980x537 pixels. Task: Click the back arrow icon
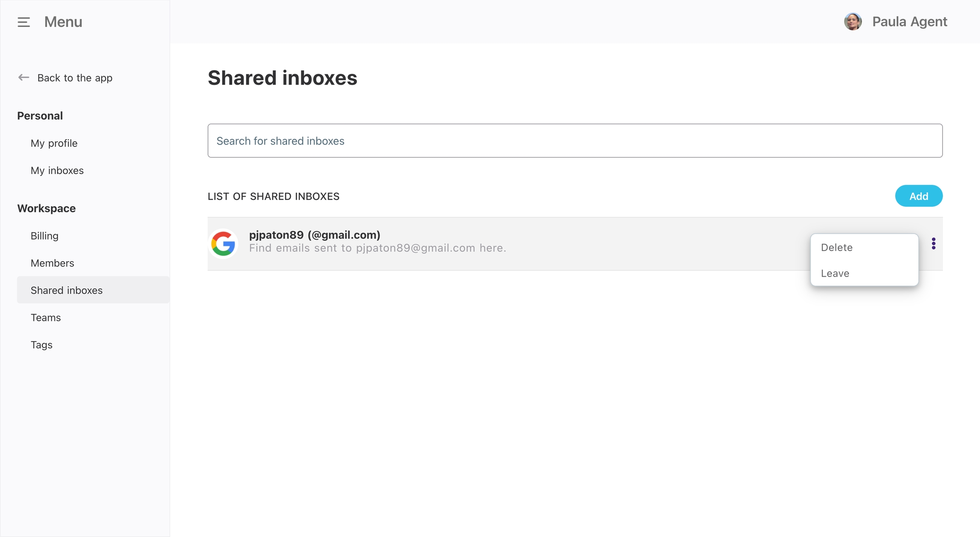[x=23, y=77]
